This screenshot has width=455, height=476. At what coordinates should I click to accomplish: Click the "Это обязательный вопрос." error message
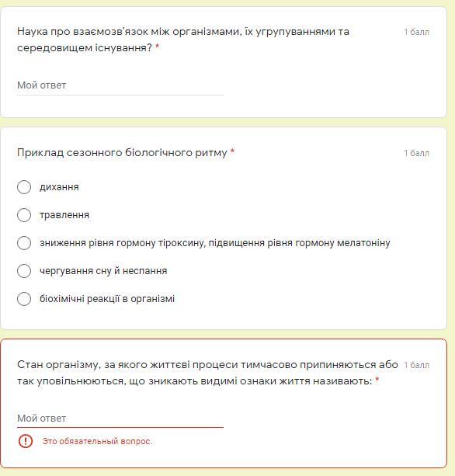coord(97,441)
